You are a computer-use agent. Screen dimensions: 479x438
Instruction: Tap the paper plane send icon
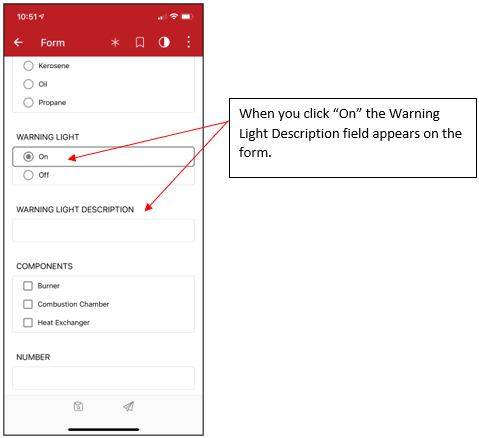[129, 406]
